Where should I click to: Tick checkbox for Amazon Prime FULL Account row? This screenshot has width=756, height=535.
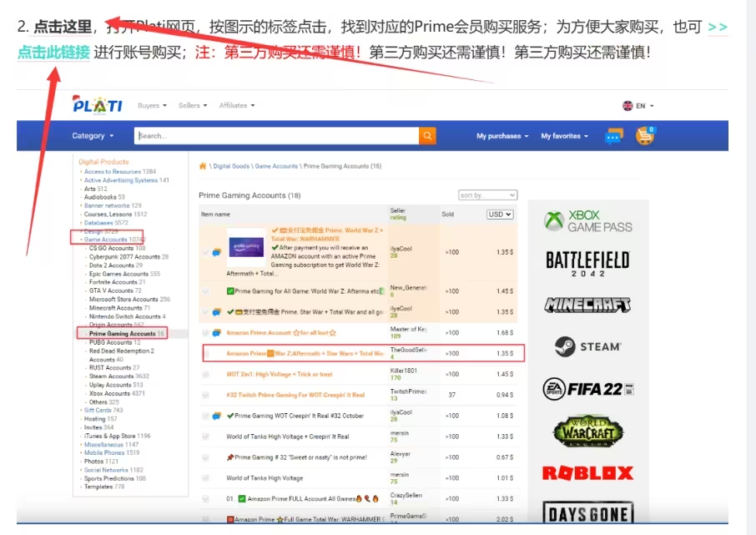tap(206, 498)
